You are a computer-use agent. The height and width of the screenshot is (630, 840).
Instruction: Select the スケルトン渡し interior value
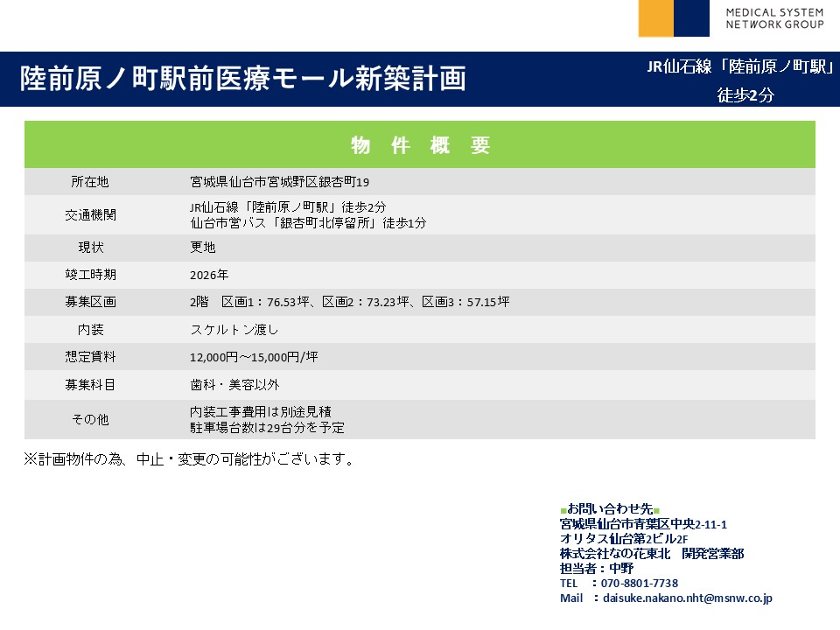coord(234,330)
